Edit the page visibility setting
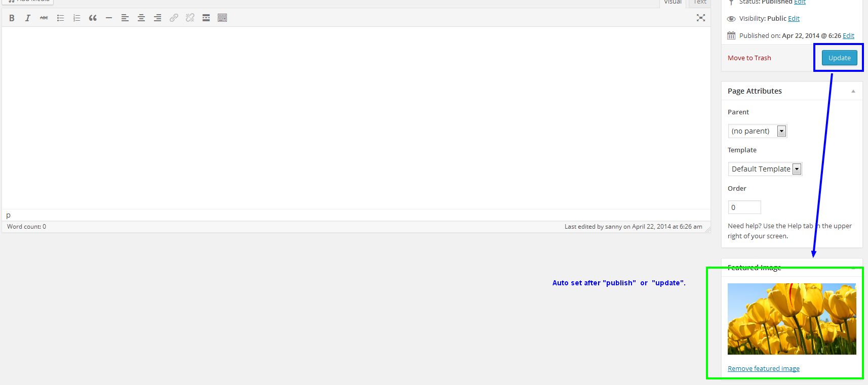This screenshot has width=868, height=385. pos(794,19)
